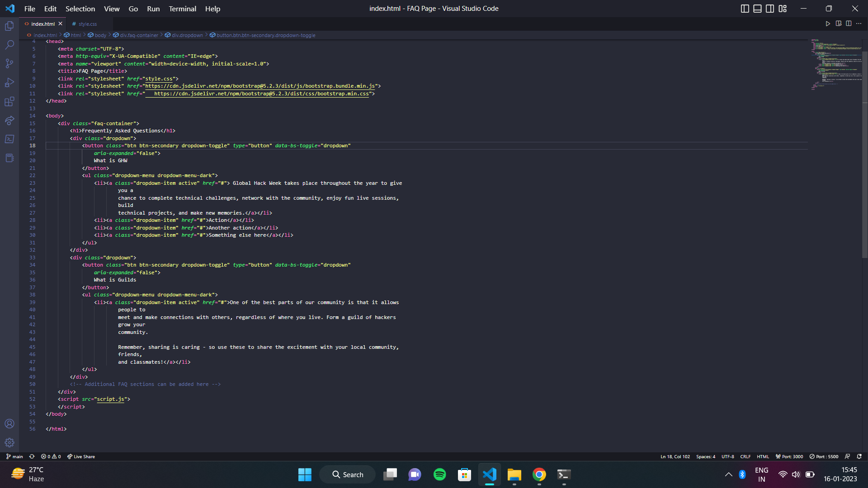Open Spotify from the Windows taskbar
The width and height of the screenshot is (868, 488).
(x=439, y=474)
